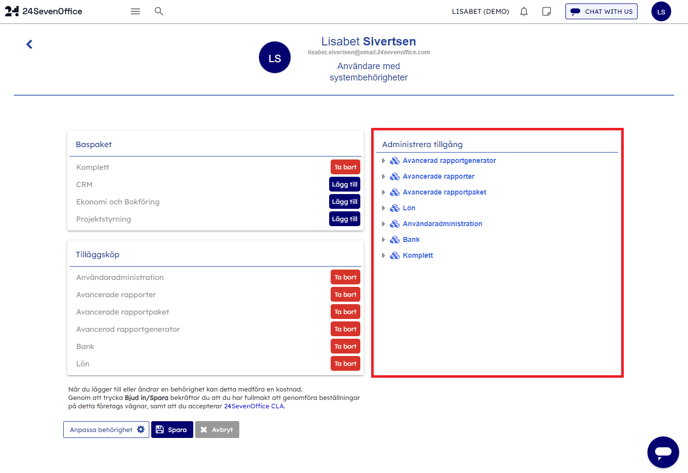This screenshot has width=688, height=473.
Task: Open the notes icon in header
Action: click(x=547, y=12)
